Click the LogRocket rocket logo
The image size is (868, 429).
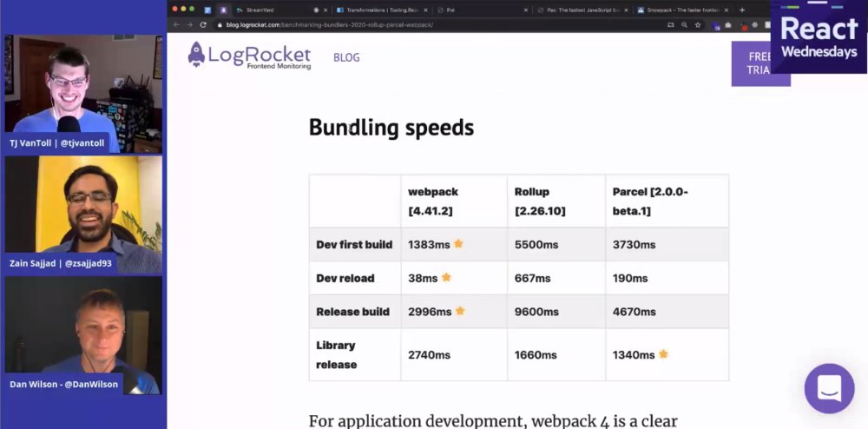pos(196,55)
